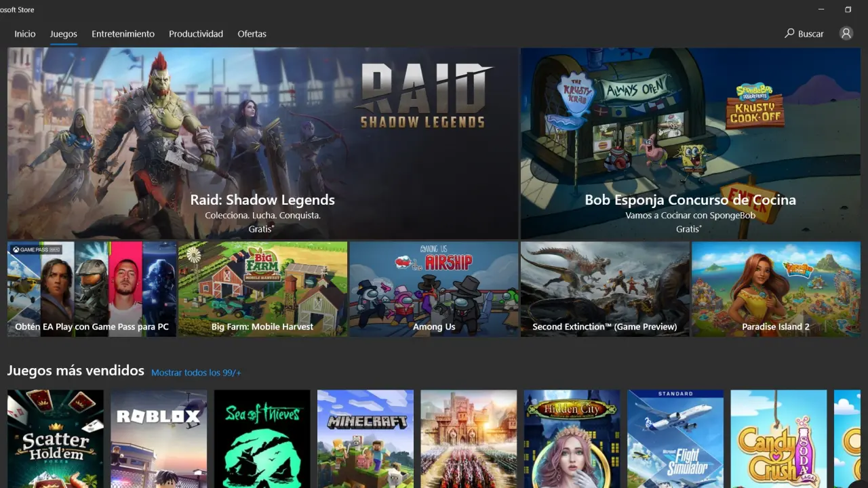Screen dimensions: 868x488
Task: Open the Ofertas tab
Action: [x=252, y=34]
